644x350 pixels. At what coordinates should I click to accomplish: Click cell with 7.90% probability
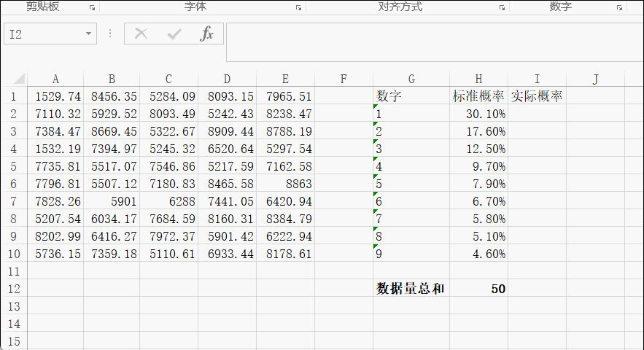478,184
